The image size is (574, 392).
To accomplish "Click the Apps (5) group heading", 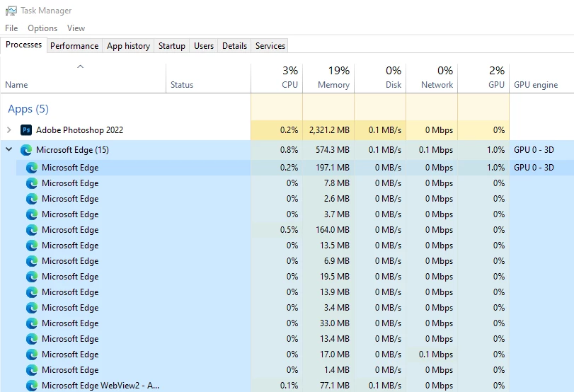I will pyautogui.click(x=28, y=109).
